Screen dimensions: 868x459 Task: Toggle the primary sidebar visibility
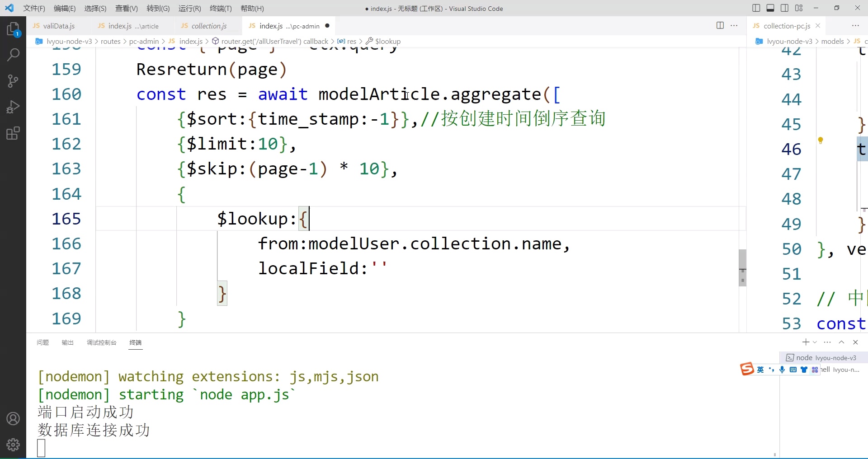coord(756,8)
